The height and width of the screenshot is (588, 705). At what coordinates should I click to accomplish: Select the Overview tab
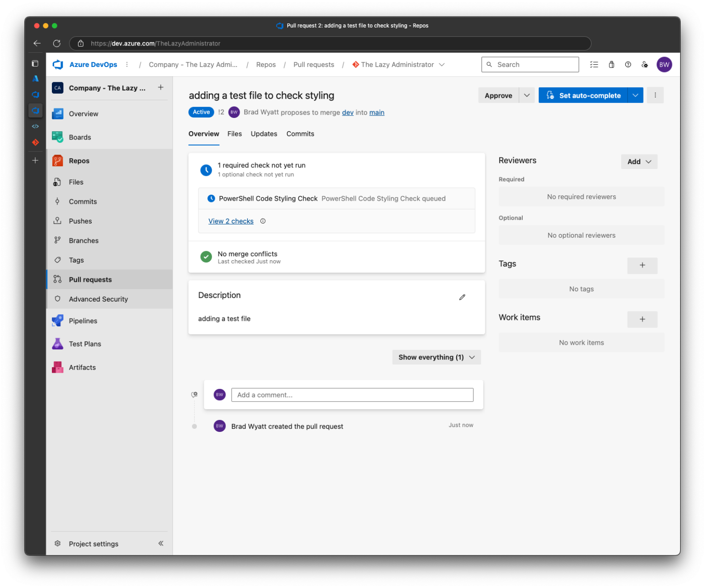coord(204,134)
